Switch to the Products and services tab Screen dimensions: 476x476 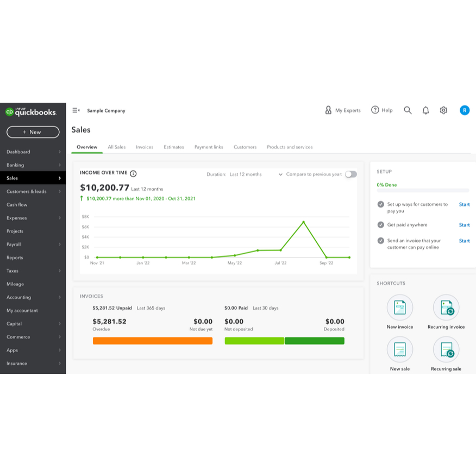pyautogui.click(x=290, y=147)
